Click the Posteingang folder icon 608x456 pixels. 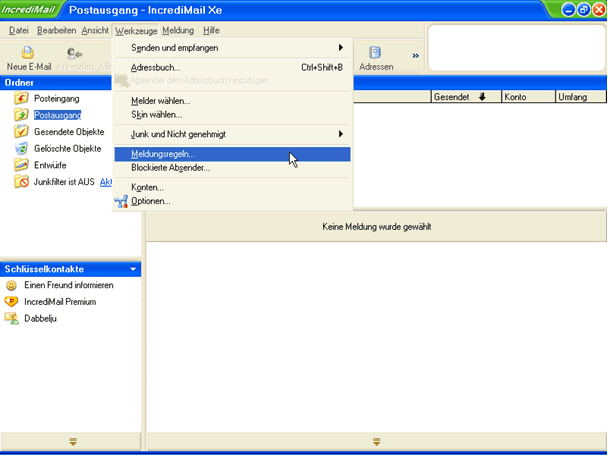coord(21,98)
